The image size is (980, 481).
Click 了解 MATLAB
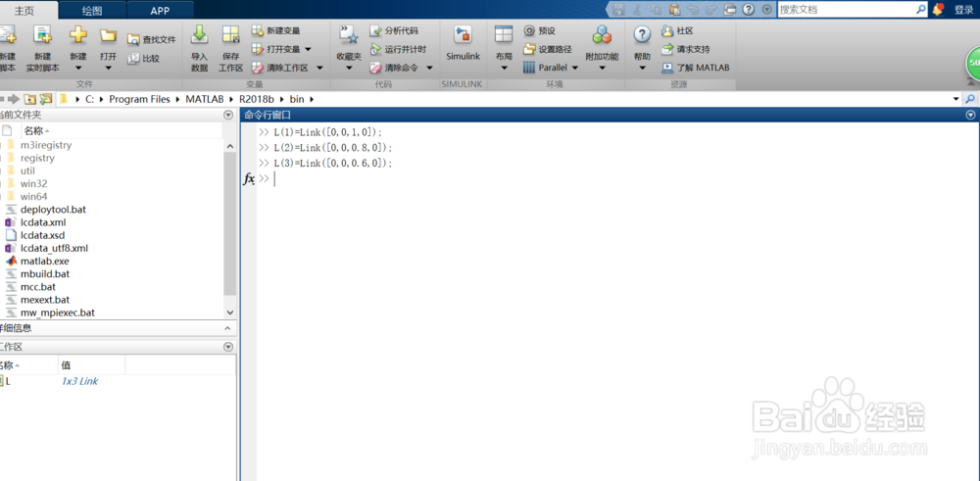click(696, 68)
